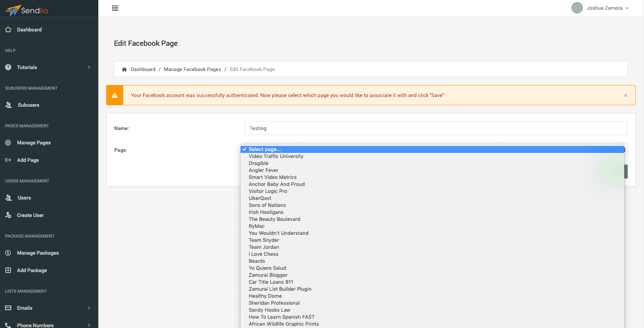Select Beards option

click(432, 261)
